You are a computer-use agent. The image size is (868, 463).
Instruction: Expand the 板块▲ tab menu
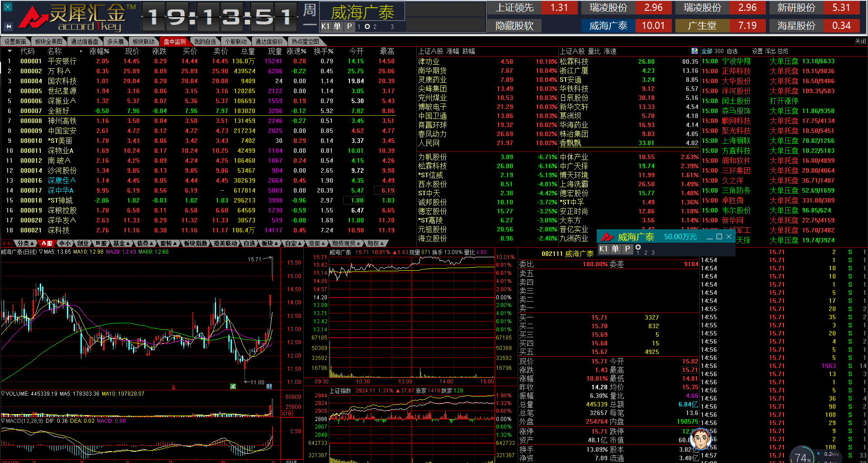[x=270, y=243]
